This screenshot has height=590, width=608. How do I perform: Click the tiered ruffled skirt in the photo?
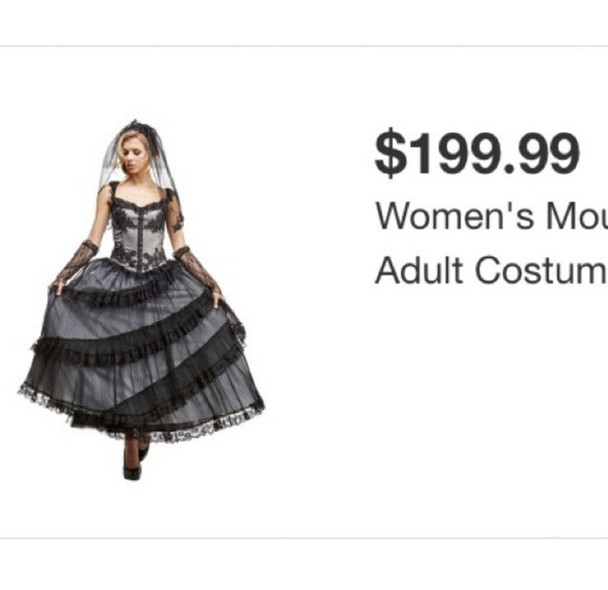pyautogui.click(x=143, y=349)
